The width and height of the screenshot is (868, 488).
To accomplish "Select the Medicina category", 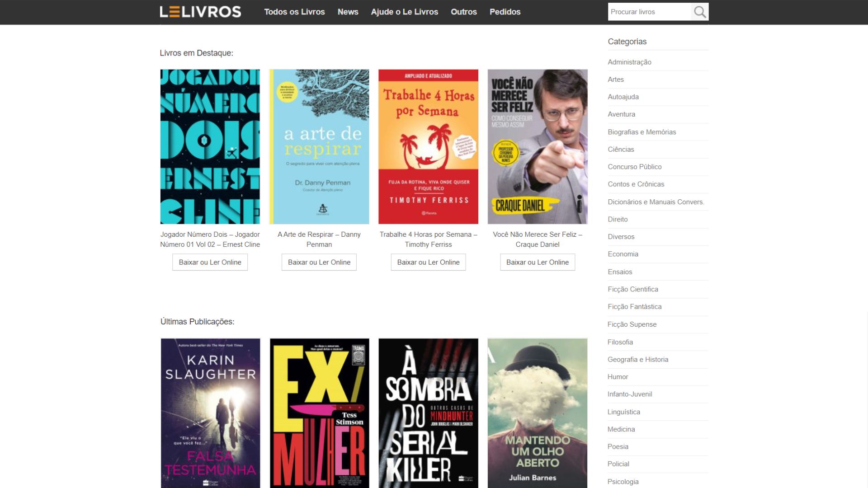I will tap(621, 429).
